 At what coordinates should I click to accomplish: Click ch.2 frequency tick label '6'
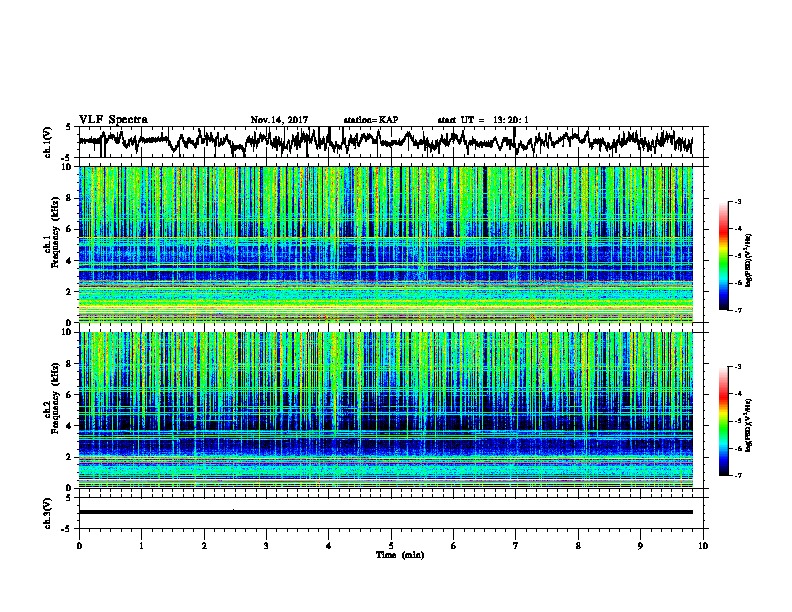pyautogui.click(x=69, y=394)
